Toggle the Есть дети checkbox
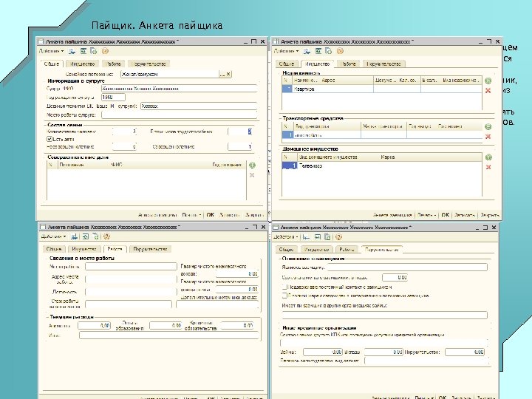The height and width of the screenshot is (399, 532). pos(50,139)
